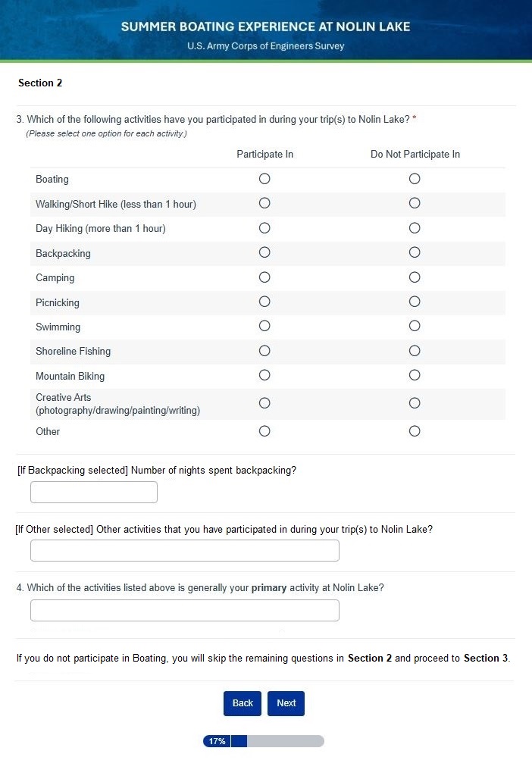The height and width of the screenshot is (776, 532).
Task: Choose 'Do Not Participate In' for Picnicking
Action: click(x=415, y=302)
